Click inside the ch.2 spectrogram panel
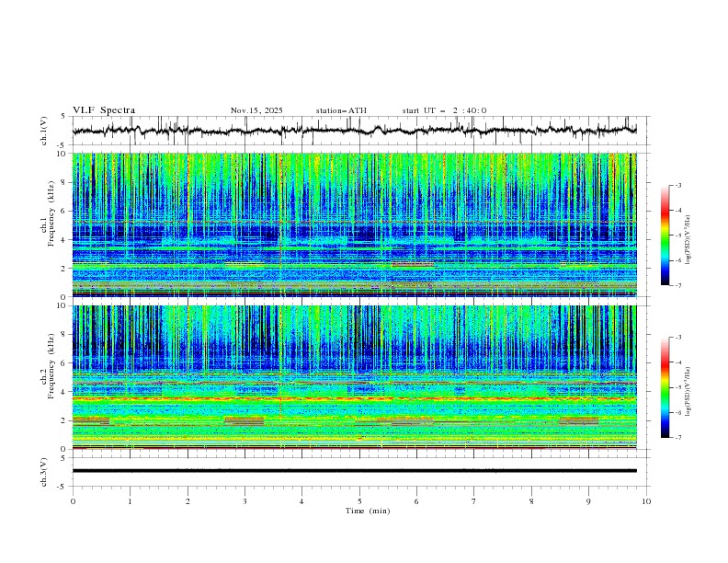728x563 pixels. pyautogui.click(x=354, y=377)
